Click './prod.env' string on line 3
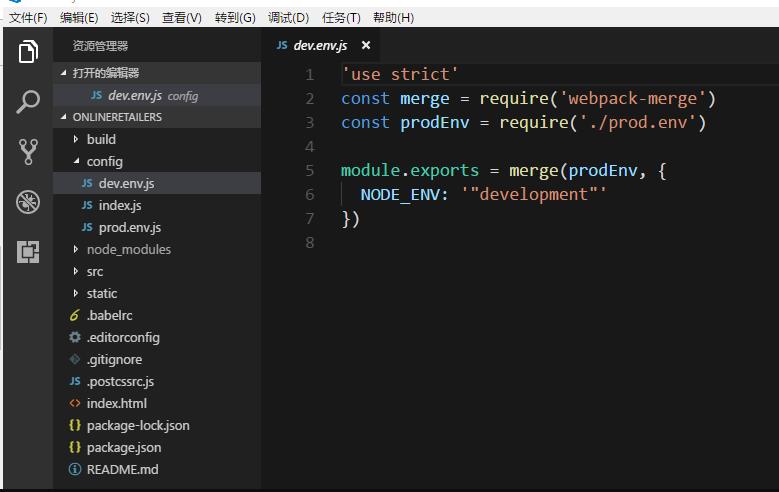The height and width of the screenshot is (492, 779). 637,122
